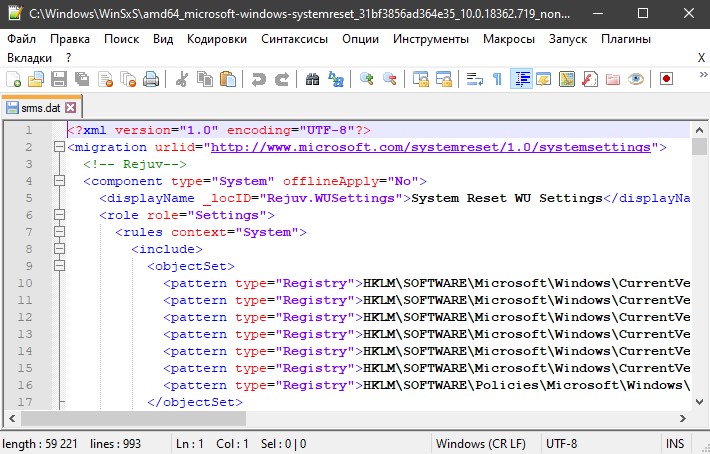Toggle synchronized vertical scrolling icon
The width and height of the screenshot is (710, 454).
tap(421, 79)
